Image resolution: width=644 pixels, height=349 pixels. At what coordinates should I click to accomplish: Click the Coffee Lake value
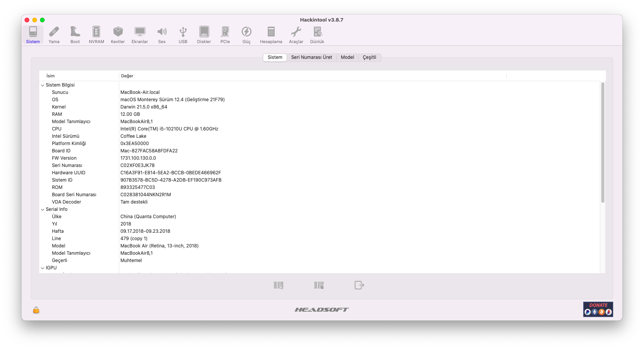(133, 136)
